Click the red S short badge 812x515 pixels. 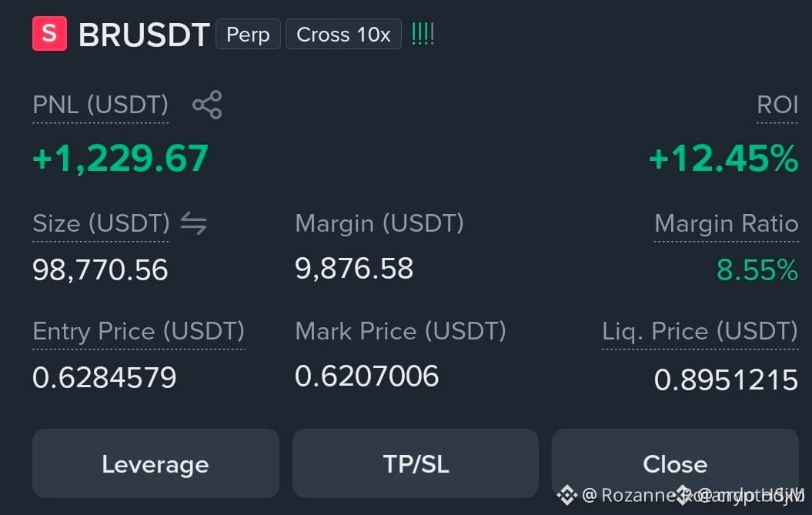pos(50,34)
